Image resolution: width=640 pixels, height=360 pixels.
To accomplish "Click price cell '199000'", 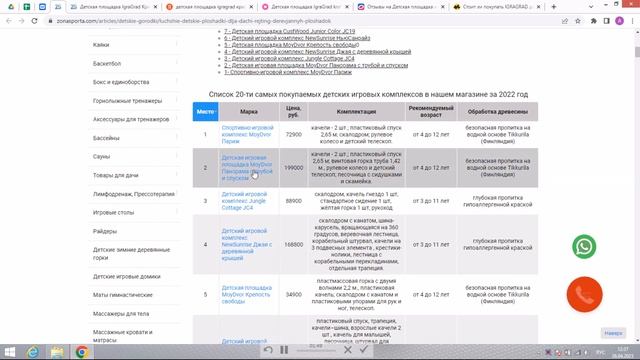I will click(x=293, y=168).
